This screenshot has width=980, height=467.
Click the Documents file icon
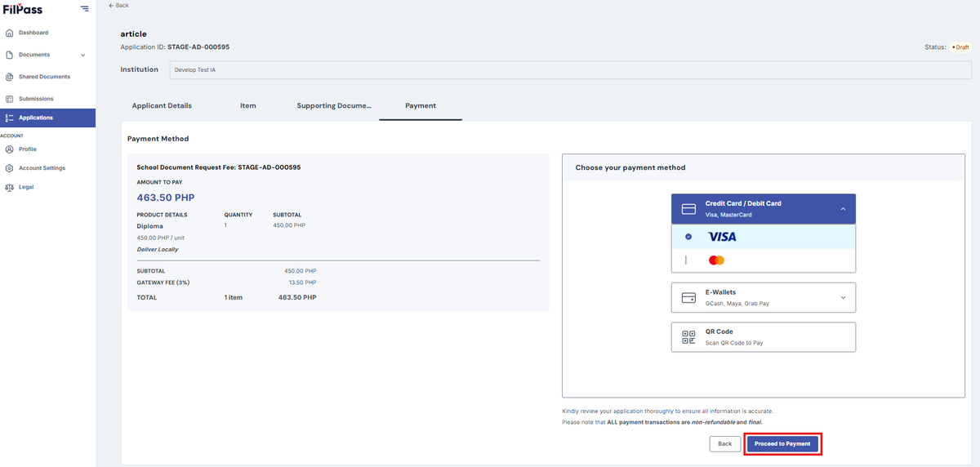(x=9, y=55)
